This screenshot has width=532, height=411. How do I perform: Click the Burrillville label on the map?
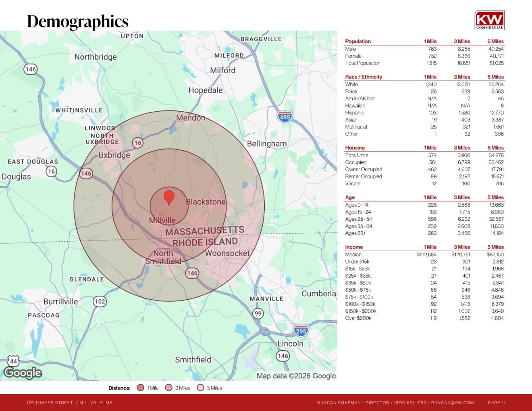click(61, 301)
